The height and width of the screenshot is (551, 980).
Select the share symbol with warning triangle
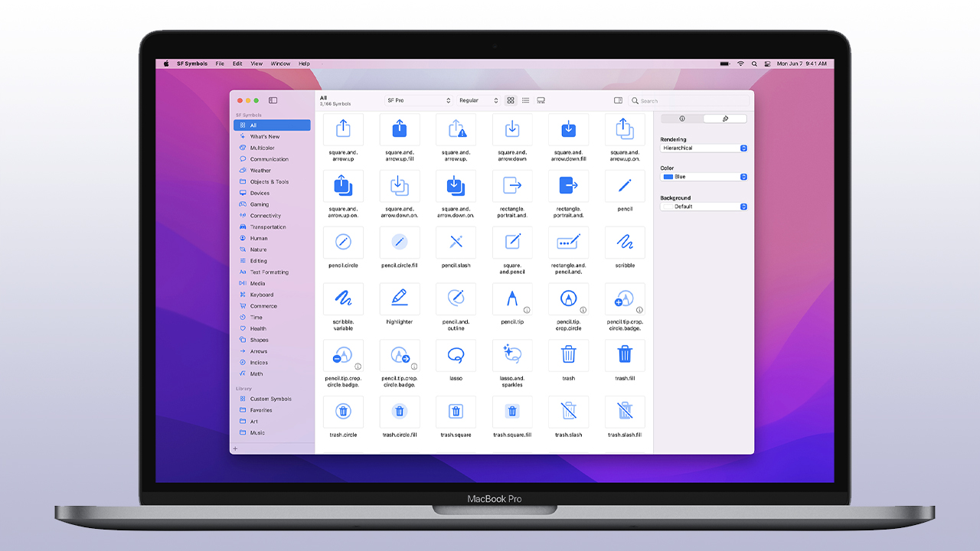click(456, 129)
